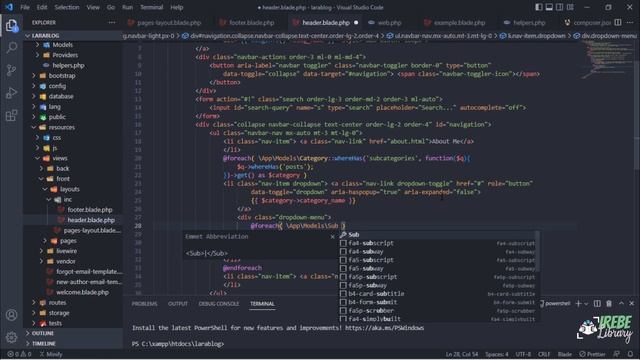Select b4-form-submit suggestion
This screenshot has width=640, height=360.
click(438, 302)
